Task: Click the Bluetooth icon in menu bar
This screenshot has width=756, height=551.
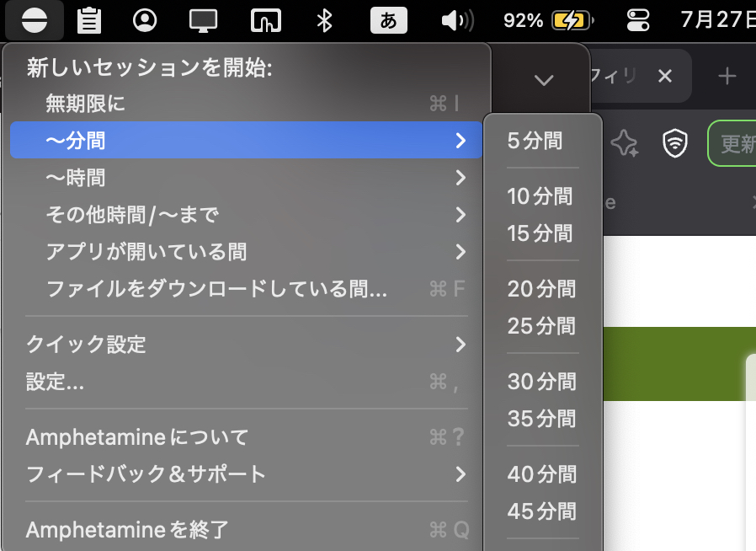Action: tap(324, 20)
